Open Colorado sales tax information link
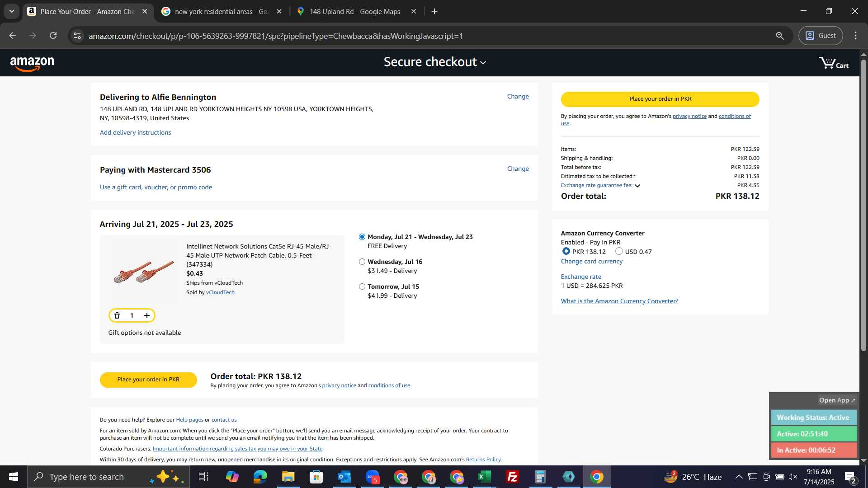Viewport: 868px width, 488px height. (237, 449)
